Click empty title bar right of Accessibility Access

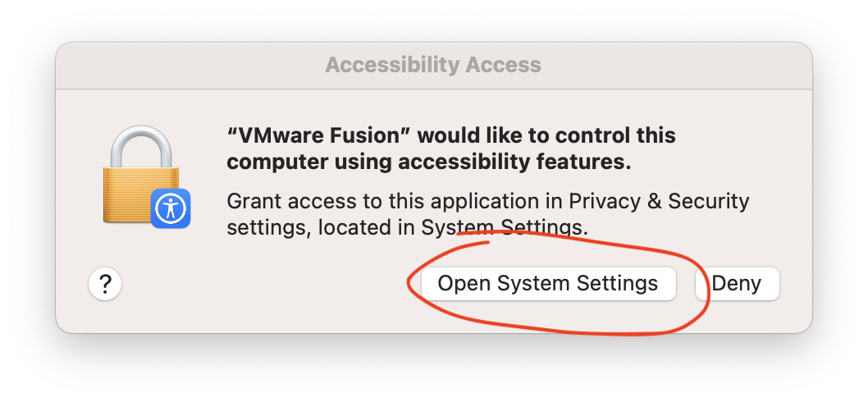[x=673, y=65]
